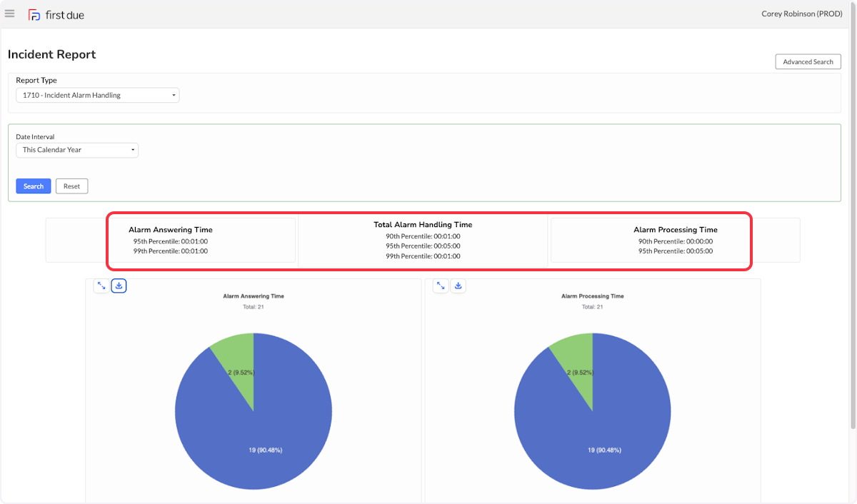
Task: Click Total Alarm Handling 95th Percentile: 00:05:00
Action: [423, 246]
